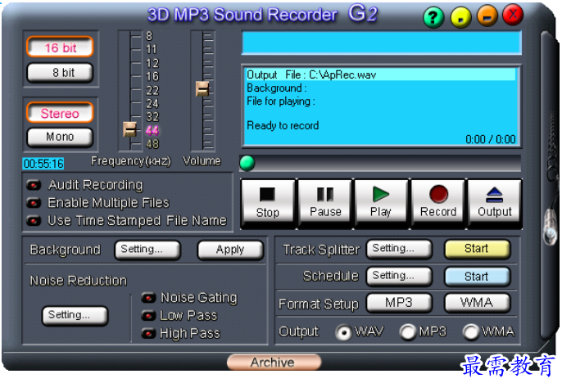Click the volume slider handle
This screenshot has width=562, height=392.
pyautogui.click(x=202, y=88)
